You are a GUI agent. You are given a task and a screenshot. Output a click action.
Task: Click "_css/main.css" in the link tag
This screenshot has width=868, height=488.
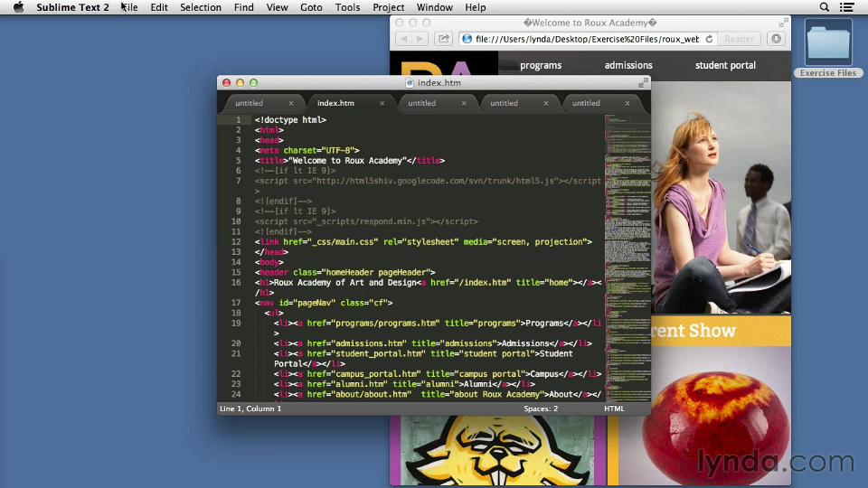click(344, 242)
